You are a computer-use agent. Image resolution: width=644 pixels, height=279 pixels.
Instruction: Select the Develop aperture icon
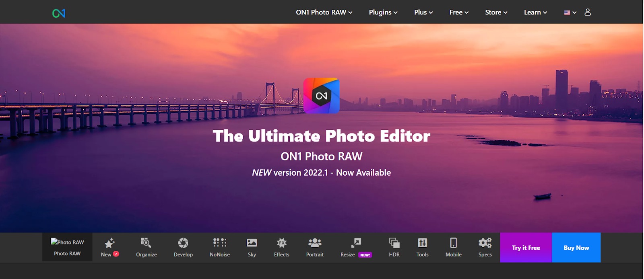183,242
